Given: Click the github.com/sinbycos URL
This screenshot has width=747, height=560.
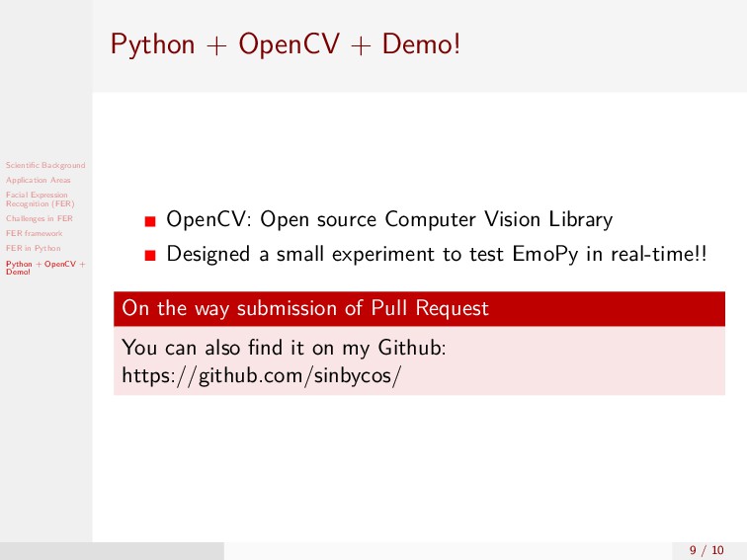Looking at the screenshot, I should click(x=262, y=375).
